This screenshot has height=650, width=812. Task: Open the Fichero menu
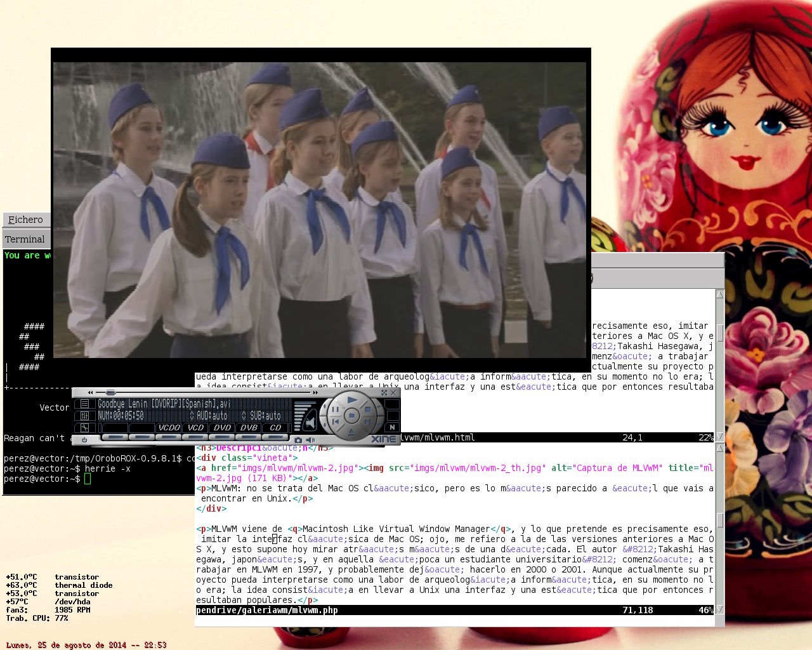tap(25, 220)
